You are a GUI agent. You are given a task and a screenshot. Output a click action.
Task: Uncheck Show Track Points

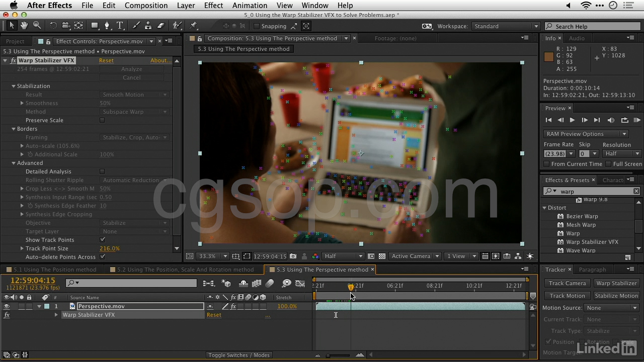(x=102, y=240)
